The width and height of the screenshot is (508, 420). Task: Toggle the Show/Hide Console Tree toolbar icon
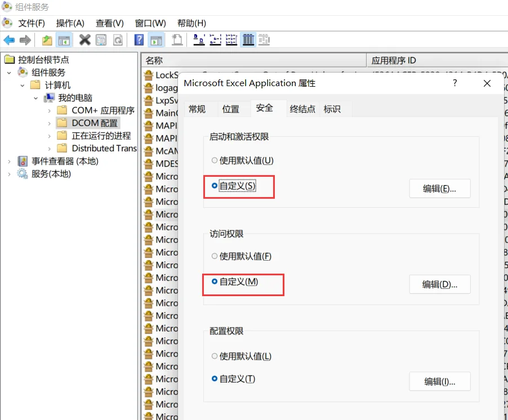64,40
